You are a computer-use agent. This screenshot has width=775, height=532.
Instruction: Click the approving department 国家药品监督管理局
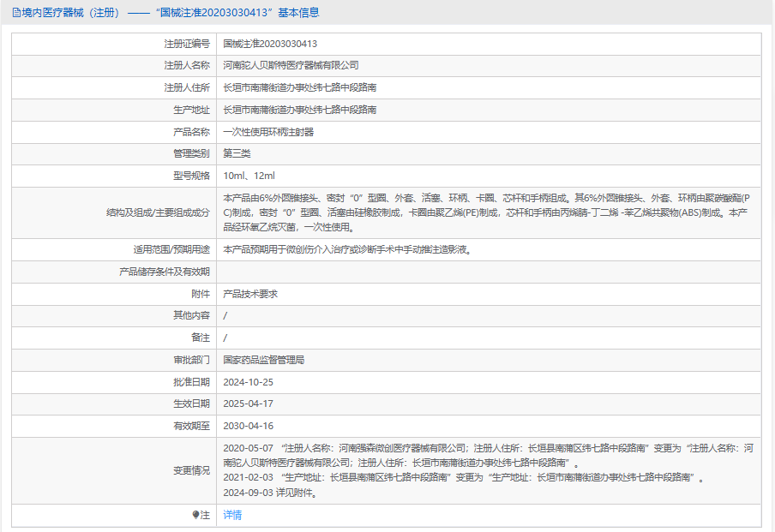pos(264,360)
